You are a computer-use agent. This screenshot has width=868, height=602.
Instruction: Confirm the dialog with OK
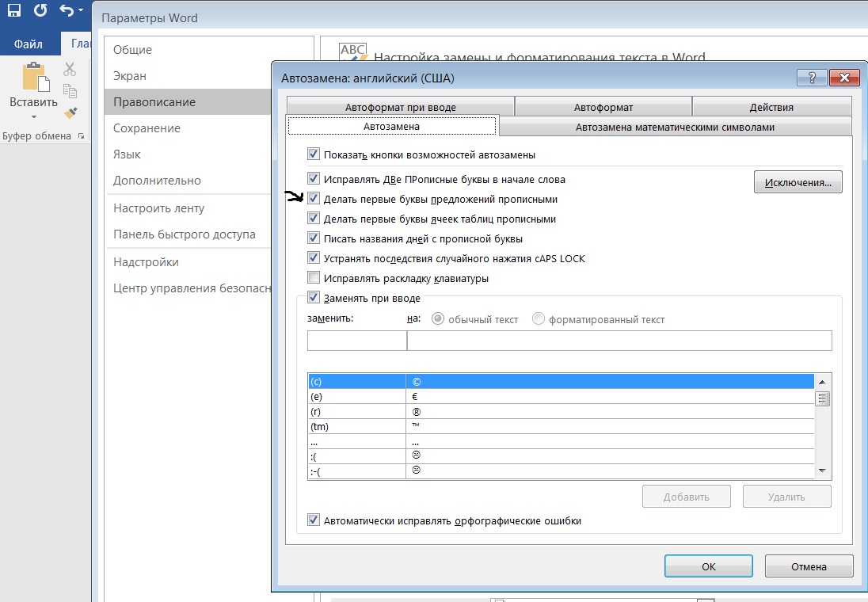(709, 566)
